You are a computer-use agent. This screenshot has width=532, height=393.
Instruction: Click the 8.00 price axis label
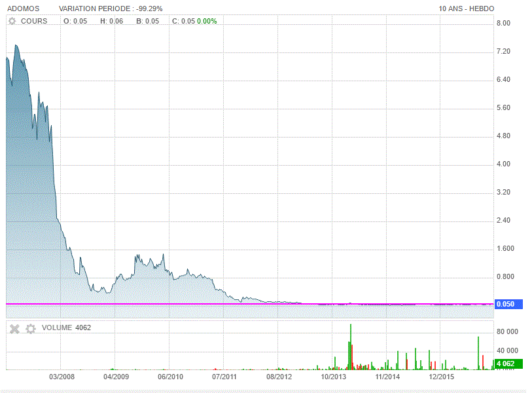pos(503,23)
